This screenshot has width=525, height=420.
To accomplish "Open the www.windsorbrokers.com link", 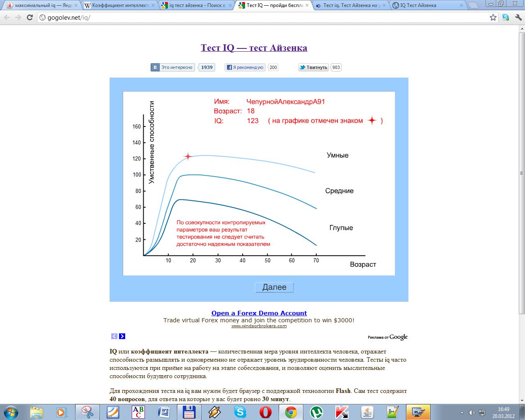I will [x=259, y=326].
